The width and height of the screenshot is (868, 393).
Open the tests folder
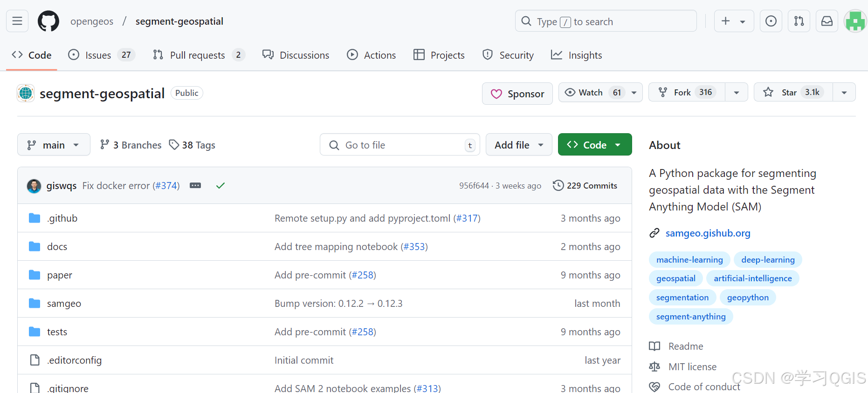click(x=57, y=332)
